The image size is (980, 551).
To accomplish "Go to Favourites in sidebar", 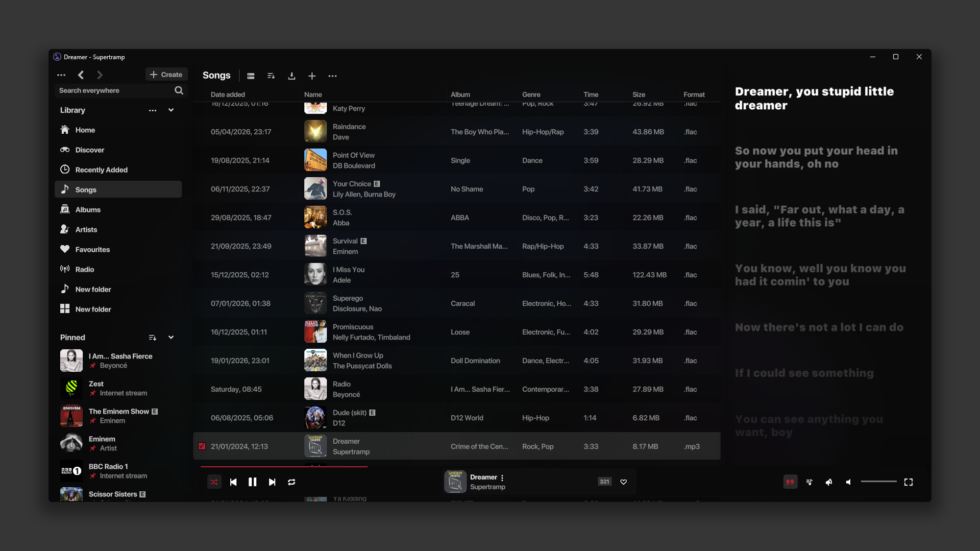I will (x=92, y=249).
